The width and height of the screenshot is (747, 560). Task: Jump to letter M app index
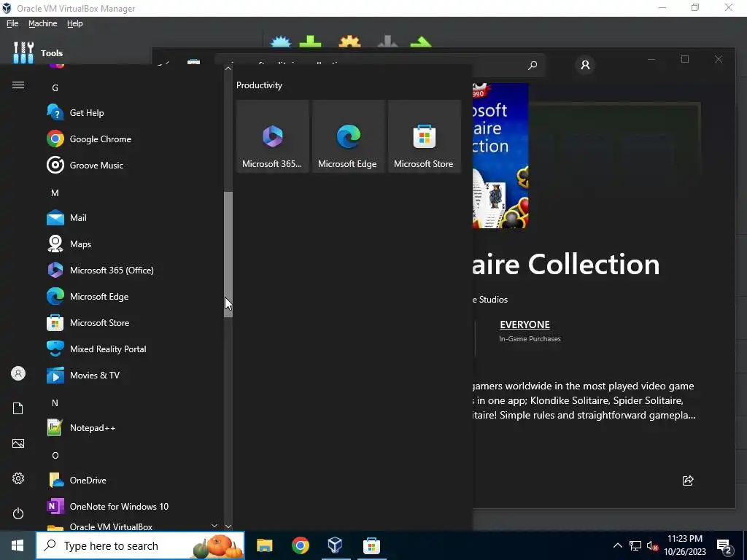tap(55, 192)
